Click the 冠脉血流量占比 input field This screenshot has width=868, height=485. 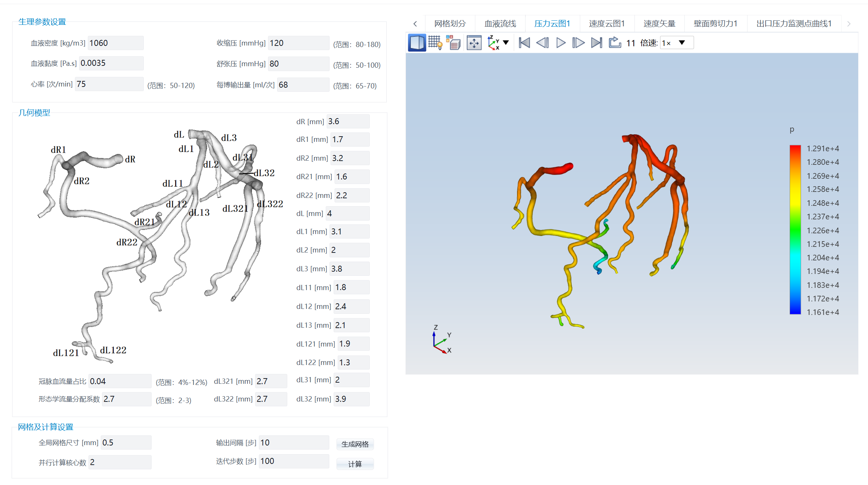point(120,382)
